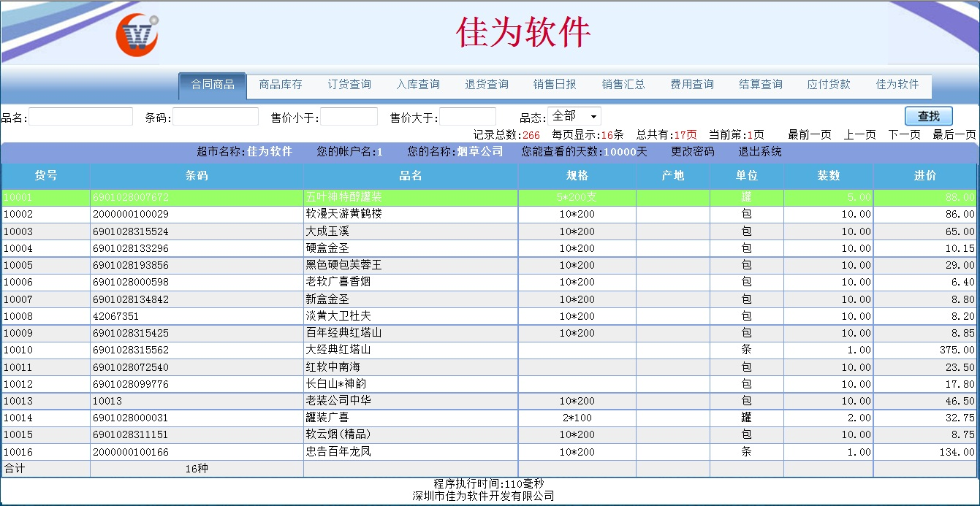Viewport: 980px width, 506px height.
Task: Select the 淡黄大卫杜夫 row
Action: [489, 316]
